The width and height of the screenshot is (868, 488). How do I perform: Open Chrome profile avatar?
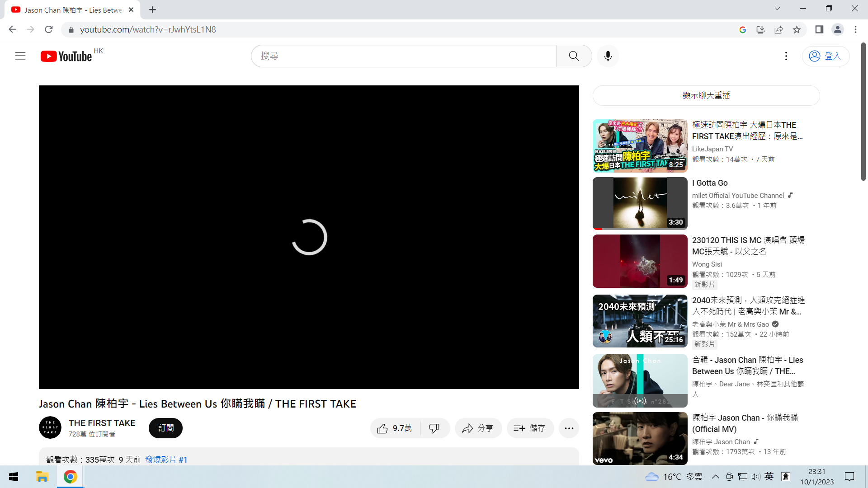click(x=837, y=29)
